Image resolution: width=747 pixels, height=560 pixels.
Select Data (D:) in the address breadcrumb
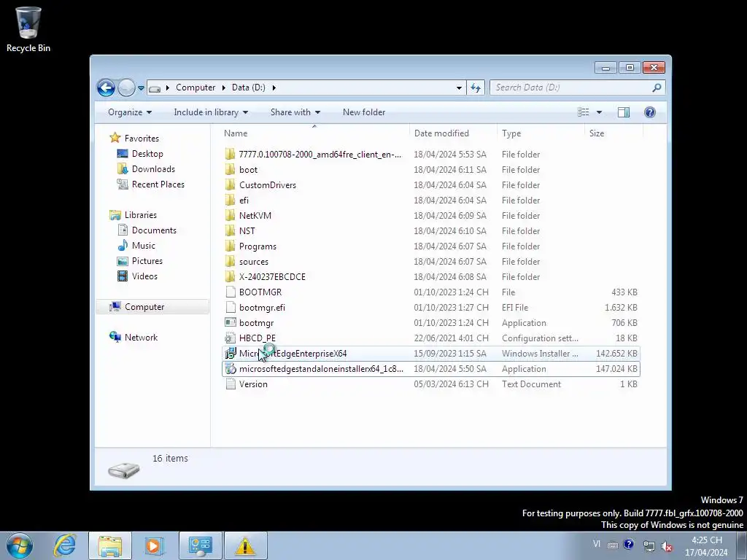[248, 87]
